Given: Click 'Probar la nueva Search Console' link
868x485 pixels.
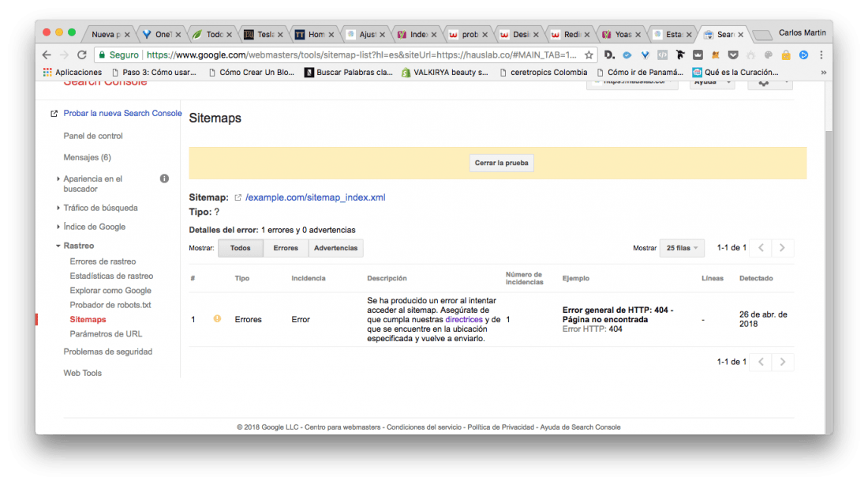Looking at the screenshot, I should (122, 113).
